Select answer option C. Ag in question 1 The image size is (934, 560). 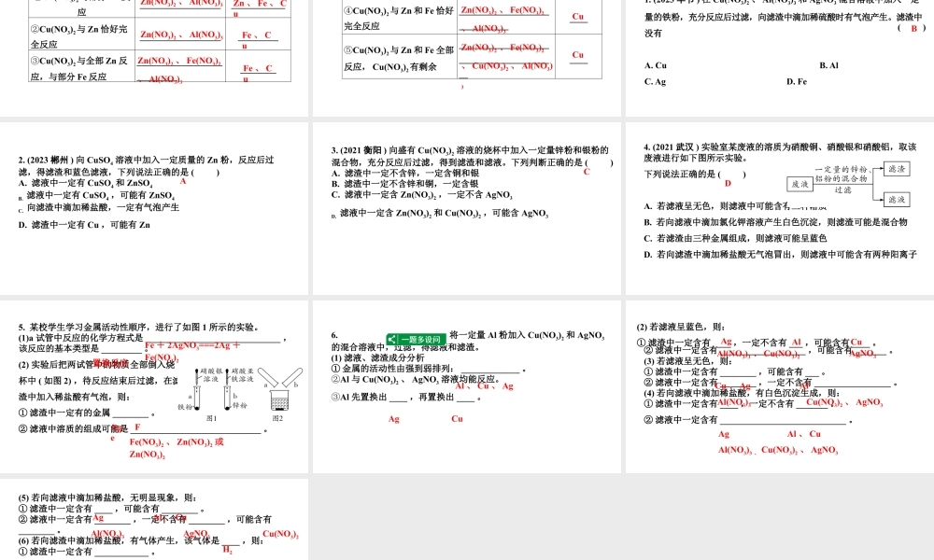(x=654, y=81)
